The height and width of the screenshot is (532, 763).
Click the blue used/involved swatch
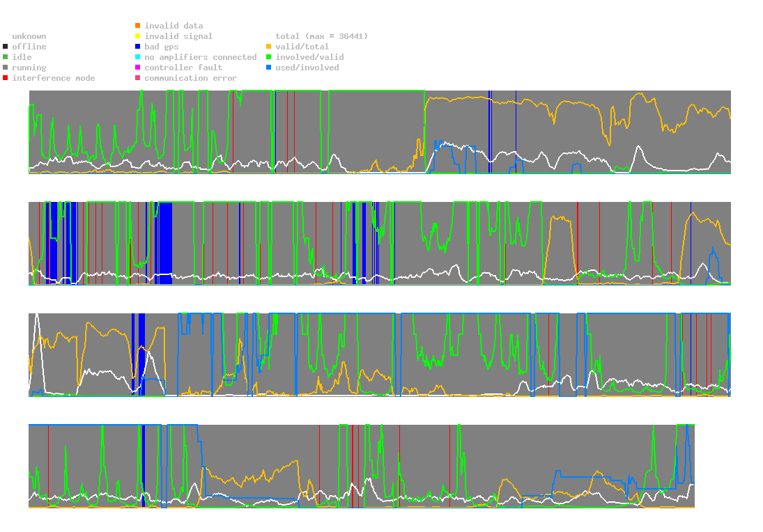pos(268,68)
